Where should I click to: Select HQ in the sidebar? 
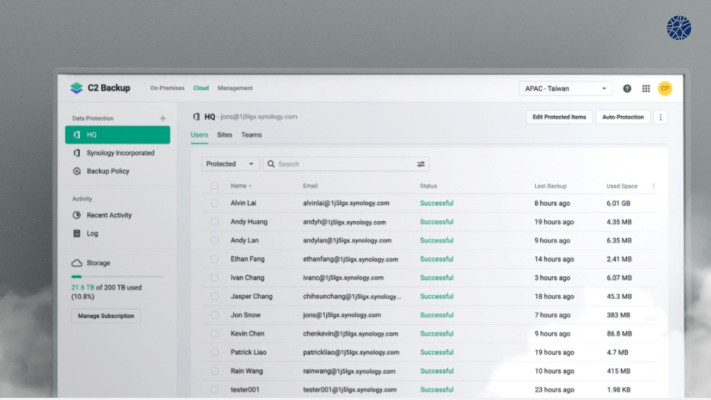tap(117, 135)
